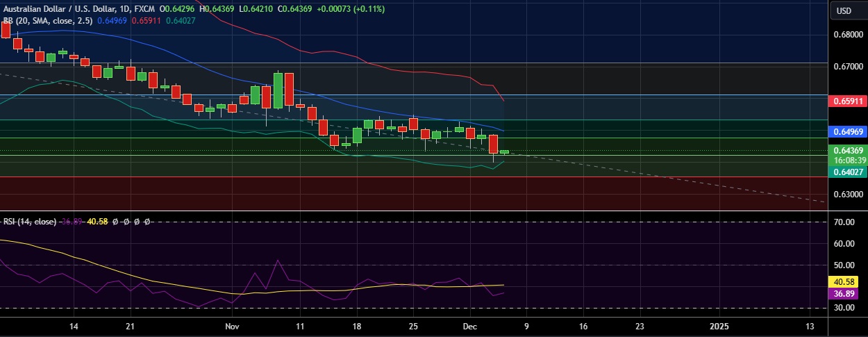Click the teal 0.64027 price axis label

coord(849,173)
